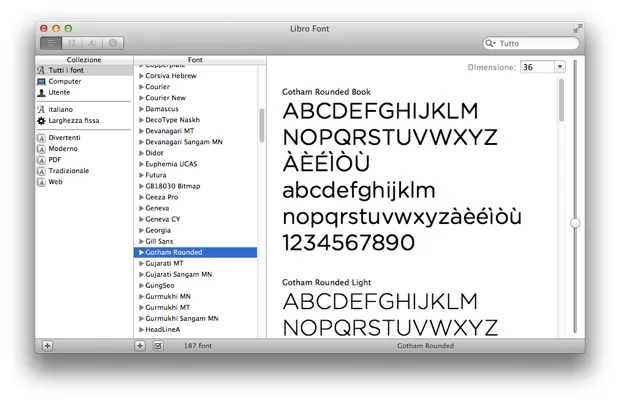
Task: Click the Tradizionale collection icon
Action: tap(41, 171)
